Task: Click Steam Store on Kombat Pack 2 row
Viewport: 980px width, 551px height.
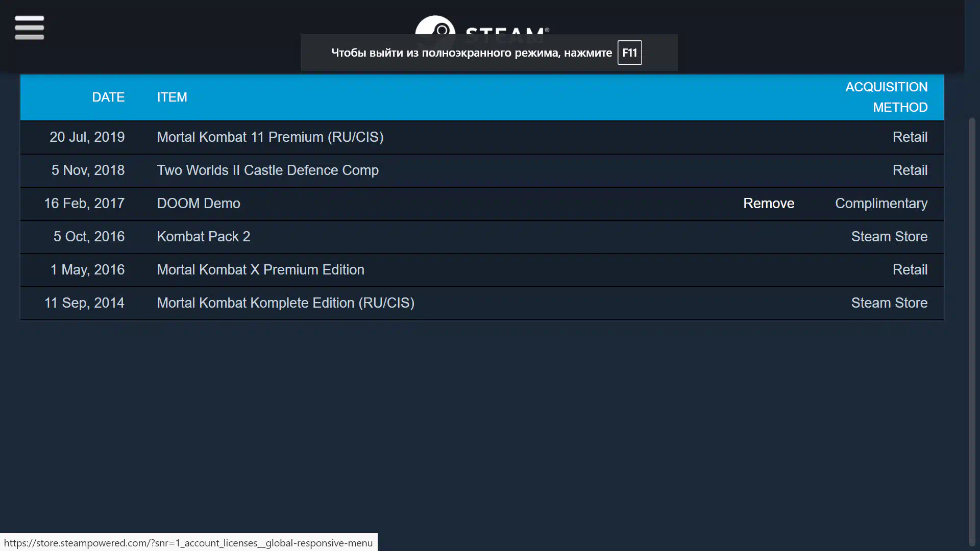Action: (x=889, y=237)
